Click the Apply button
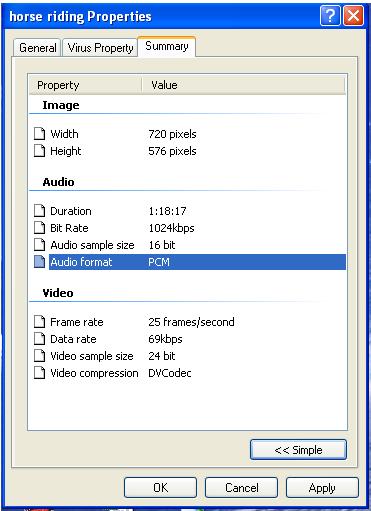Viewport: 371px width, 511px height. (x=322, y=488)
